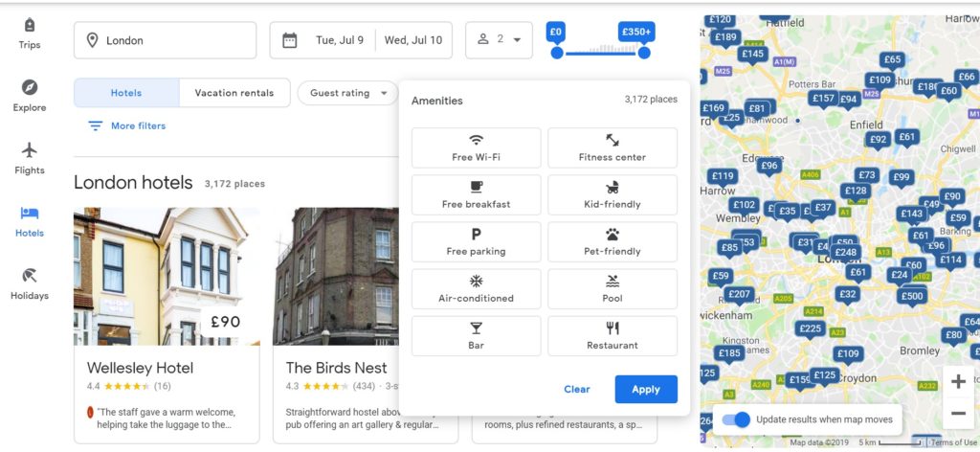Zoom out on the map

[958, 413]
